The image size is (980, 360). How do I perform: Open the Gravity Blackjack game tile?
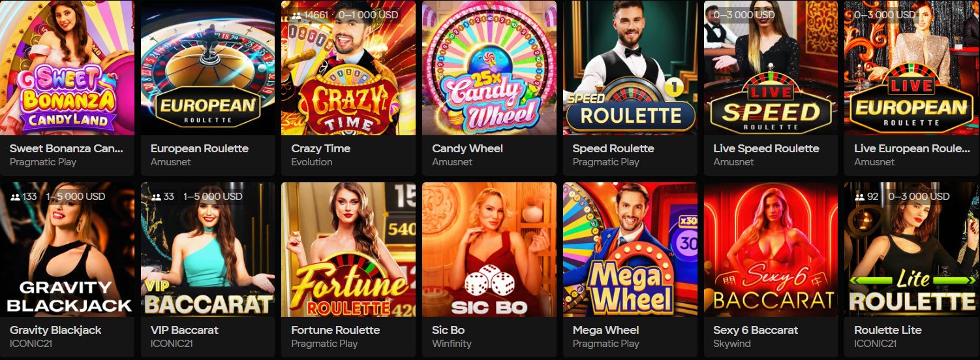point(67,250)
